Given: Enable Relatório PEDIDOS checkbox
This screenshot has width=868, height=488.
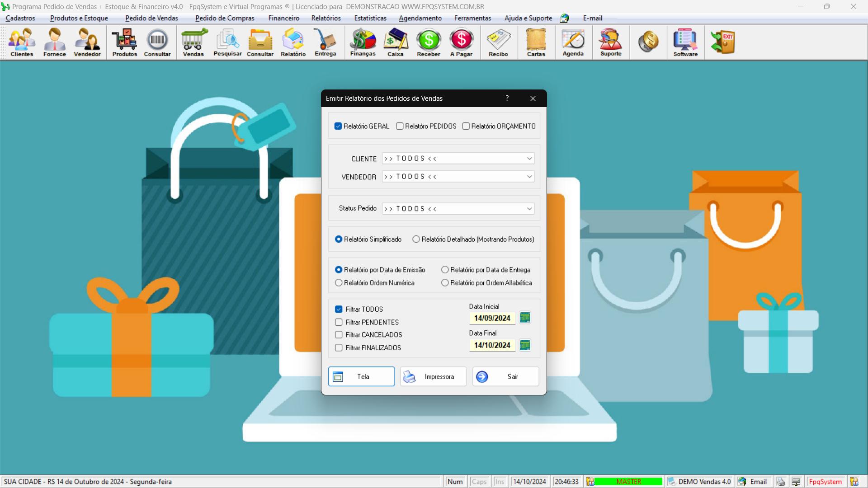Looking at the screenshot, I should pos(400,126).
